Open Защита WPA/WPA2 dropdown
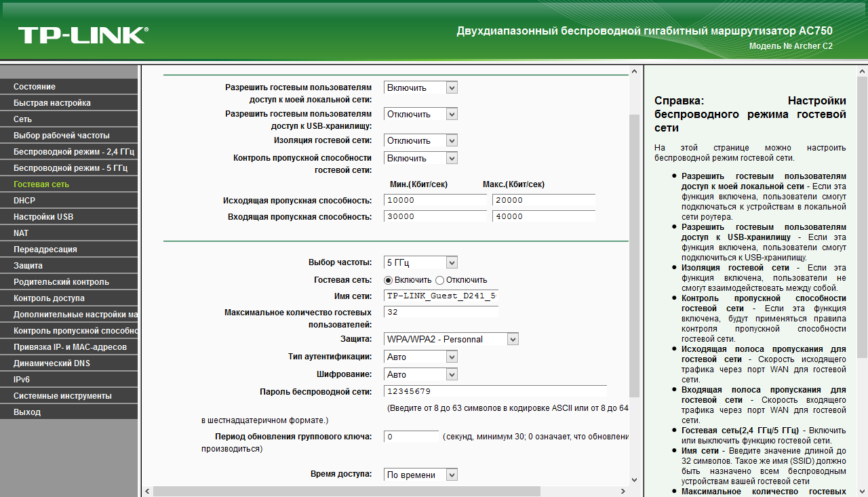This screenshot has width=868, height=497. click(451, 339)
